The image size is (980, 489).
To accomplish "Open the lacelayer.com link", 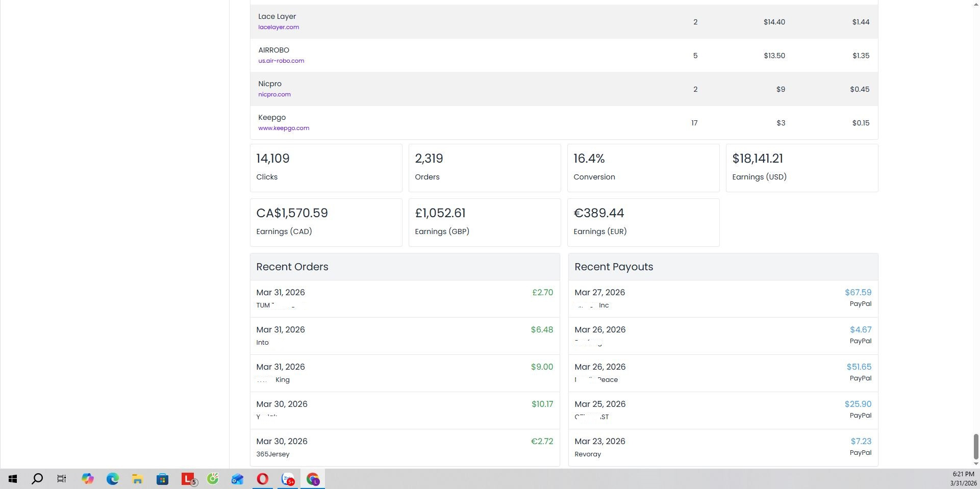I will click(x=279, y=27).
